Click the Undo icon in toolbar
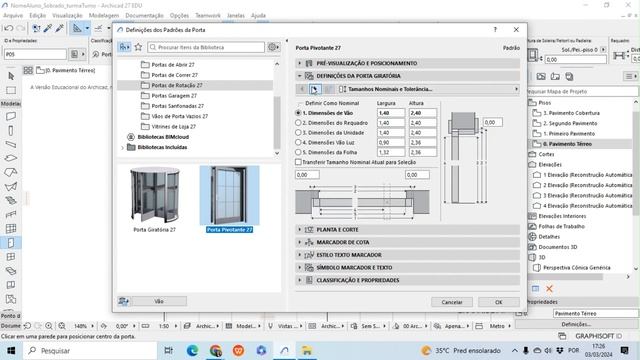 pyautogui.click(x=9, y=28)
